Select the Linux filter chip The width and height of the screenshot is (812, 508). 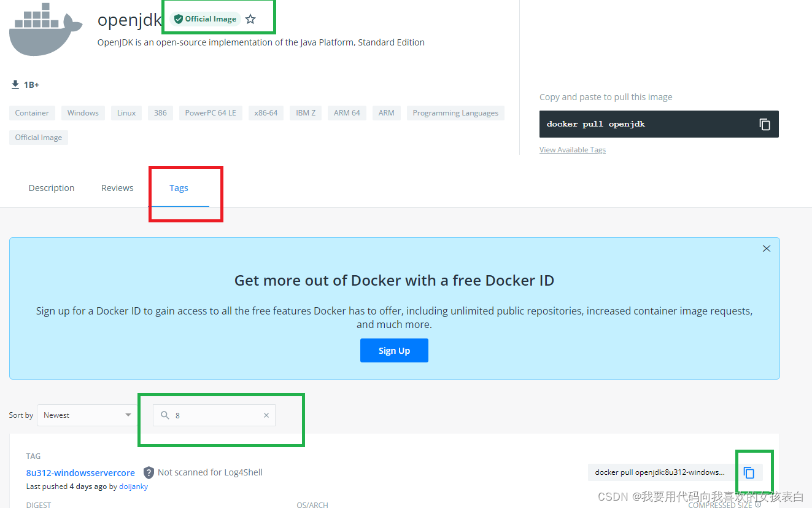[x=126, y=112]
